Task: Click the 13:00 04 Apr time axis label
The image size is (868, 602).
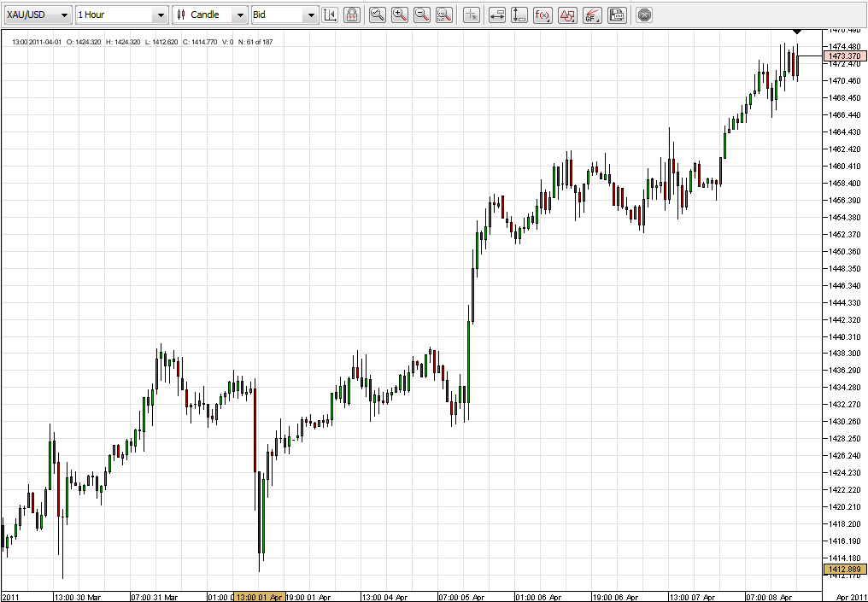Action: coord(384,598)
